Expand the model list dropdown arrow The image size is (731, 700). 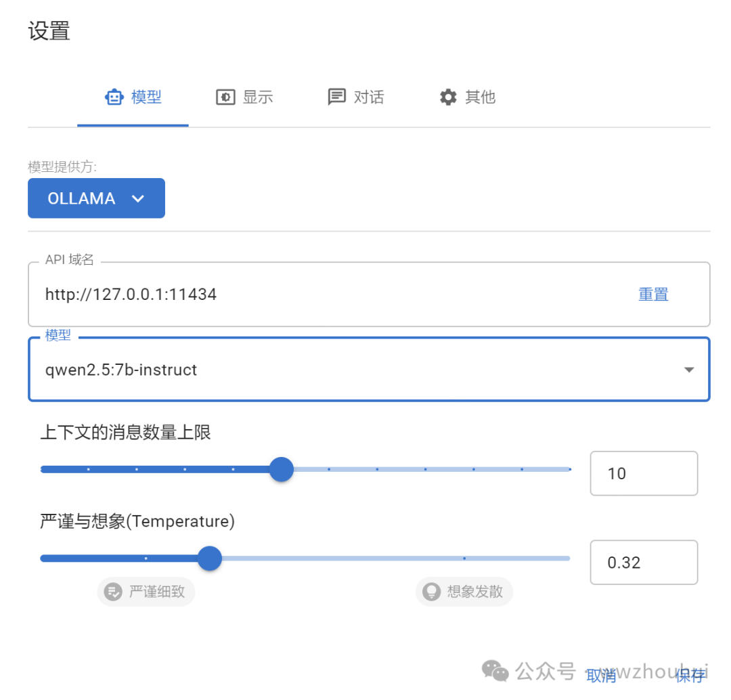(x=689, y=370)
